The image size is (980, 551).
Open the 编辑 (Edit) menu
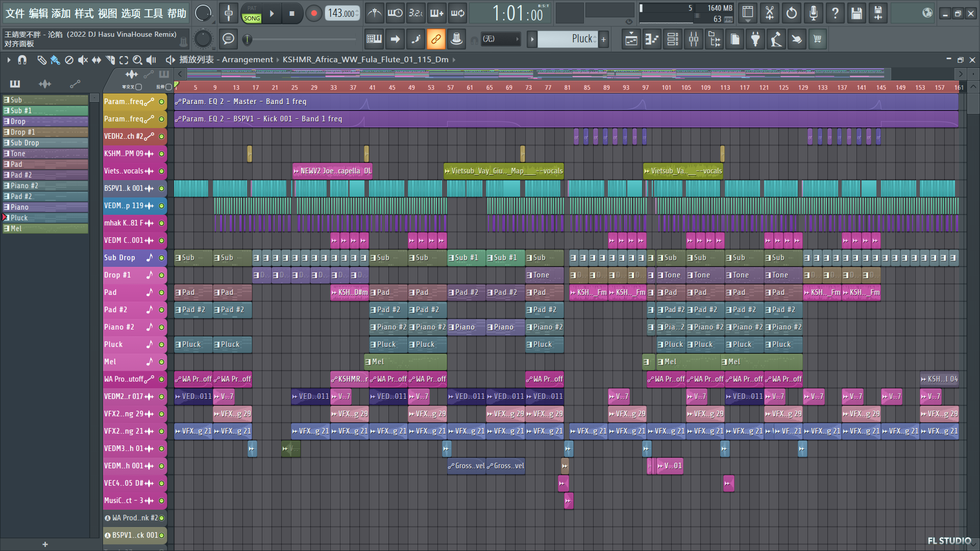coord(38,13)
